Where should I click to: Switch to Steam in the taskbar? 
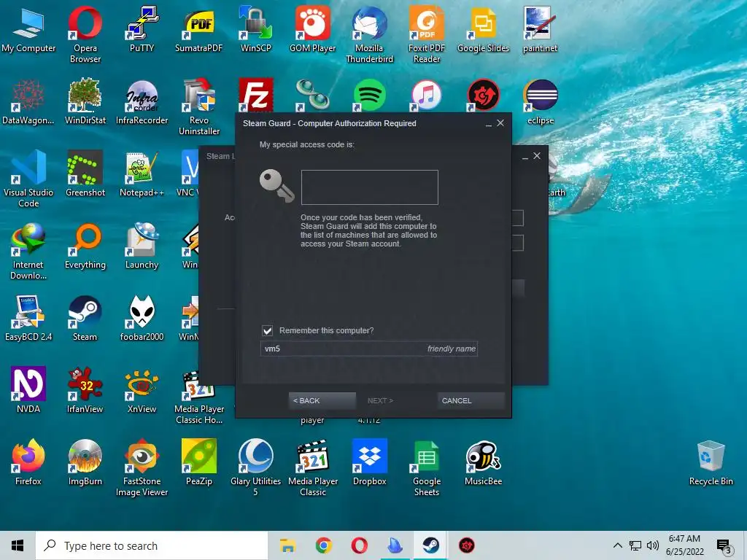point(430,545)
